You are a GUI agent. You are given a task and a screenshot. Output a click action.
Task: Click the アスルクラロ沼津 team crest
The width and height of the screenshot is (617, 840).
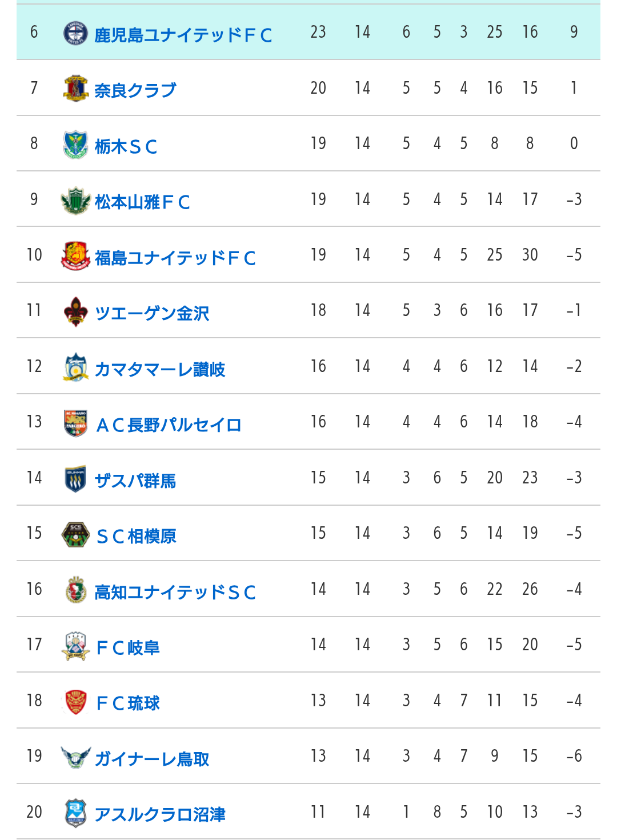(x=75, y=813)
